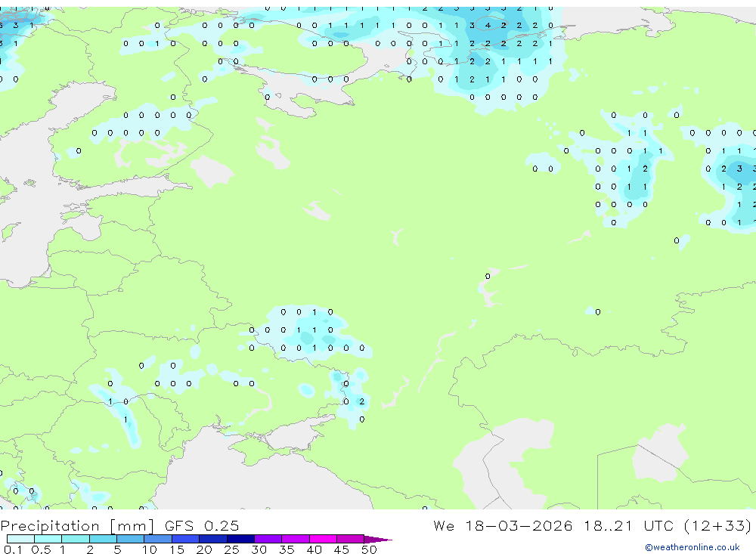The width and height of the screenshot is (756, 554).
Task: Click the 25–30 mm navy legend swatch
Action: 240,539
